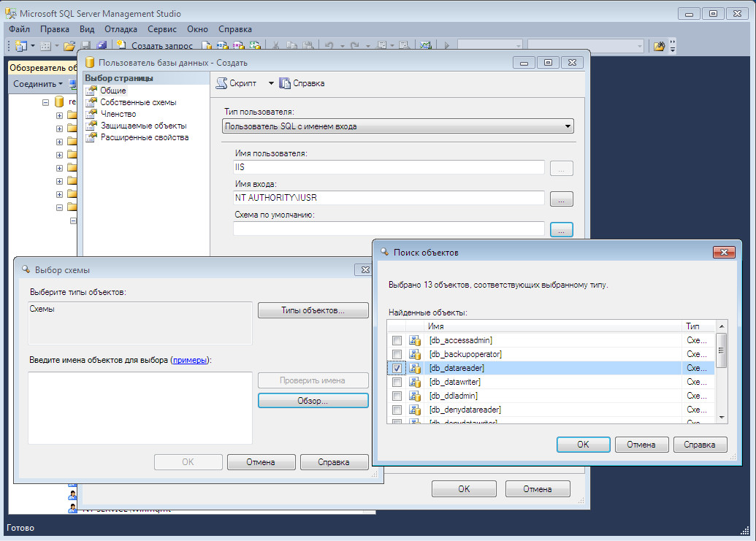
Task: Open the Redo history dropdown arrow
Action: point(368,46)
